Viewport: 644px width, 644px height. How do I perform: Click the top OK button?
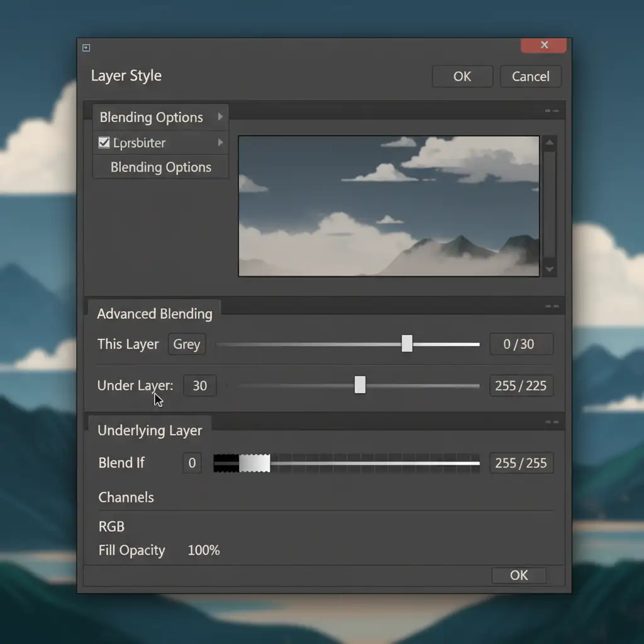tap(462, 76)
